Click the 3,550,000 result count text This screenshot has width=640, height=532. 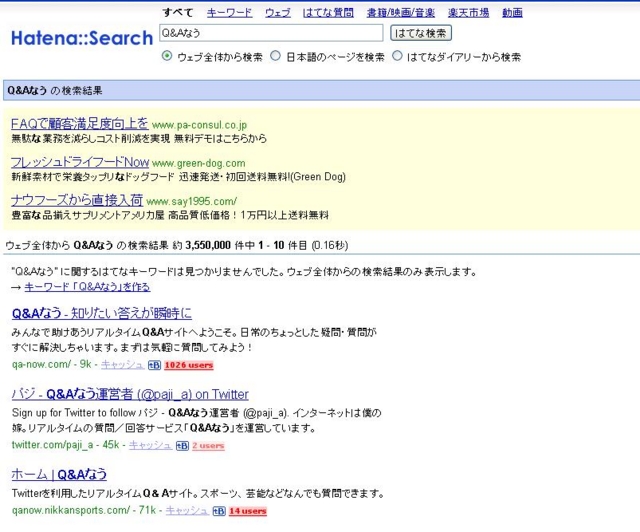coord(208,245)
